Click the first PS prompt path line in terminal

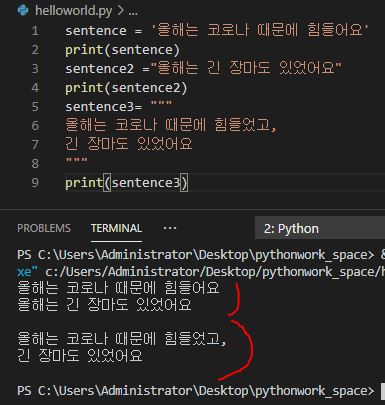click(x=201, y=255)
